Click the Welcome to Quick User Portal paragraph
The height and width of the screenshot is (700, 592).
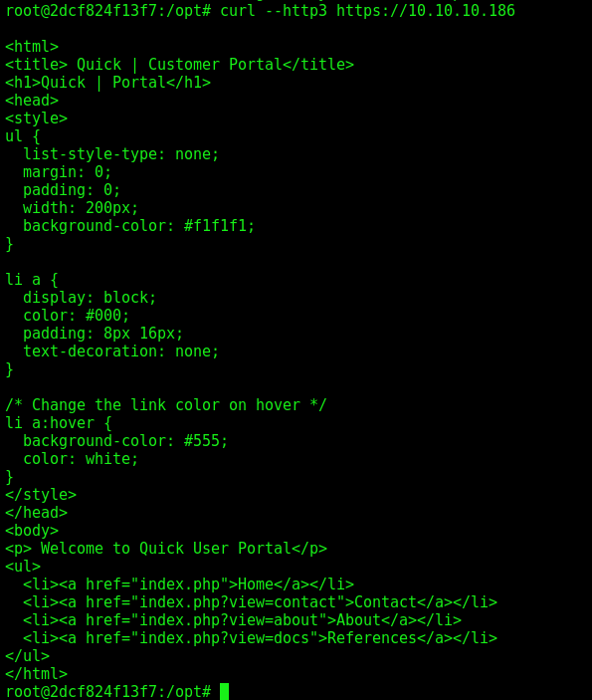(166, 549)
